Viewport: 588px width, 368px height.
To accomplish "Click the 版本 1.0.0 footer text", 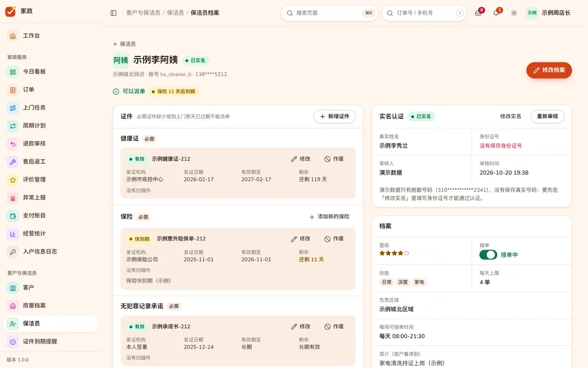I will click(18, 360).
